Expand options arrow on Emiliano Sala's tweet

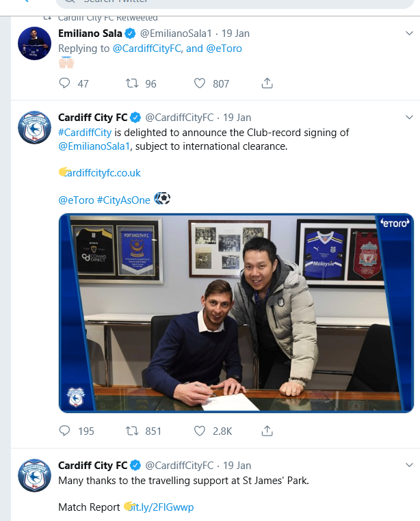pos(409,33)
